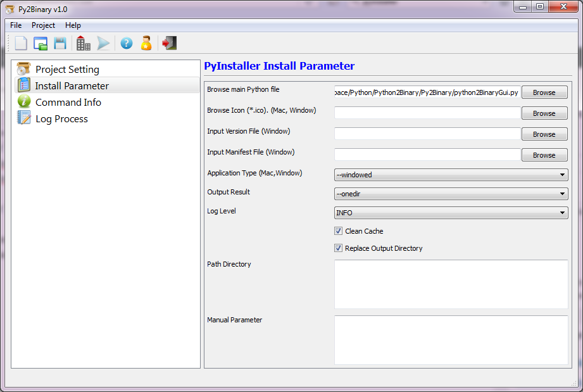The height and width of the screenshot is (392, 583).
Task: Click the Build building toolbar icon
Action: pos(84,43)
